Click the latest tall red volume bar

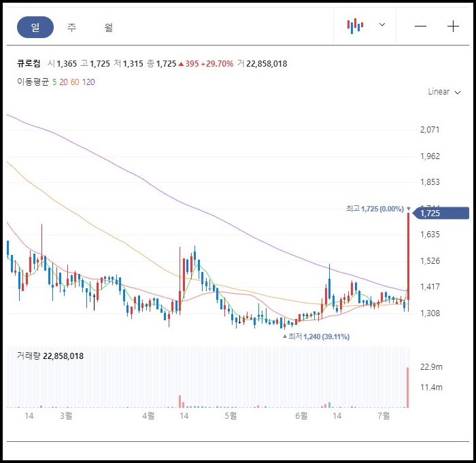408,388
